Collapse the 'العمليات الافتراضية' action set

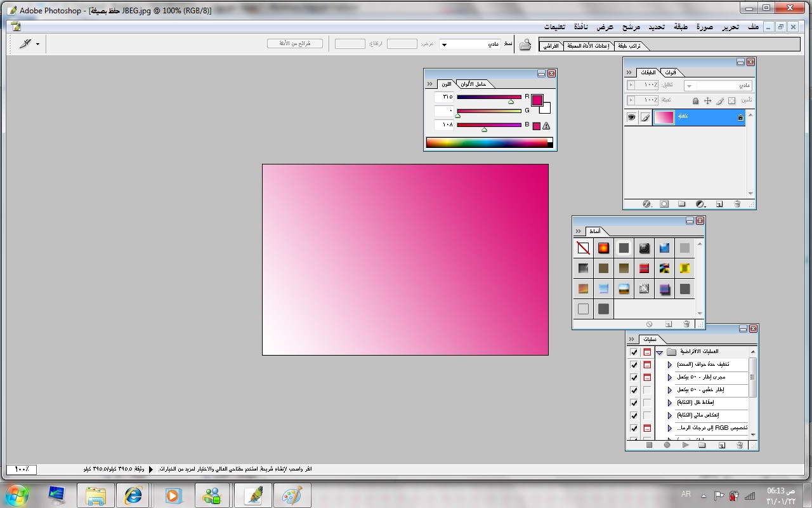tap(660, 352)
